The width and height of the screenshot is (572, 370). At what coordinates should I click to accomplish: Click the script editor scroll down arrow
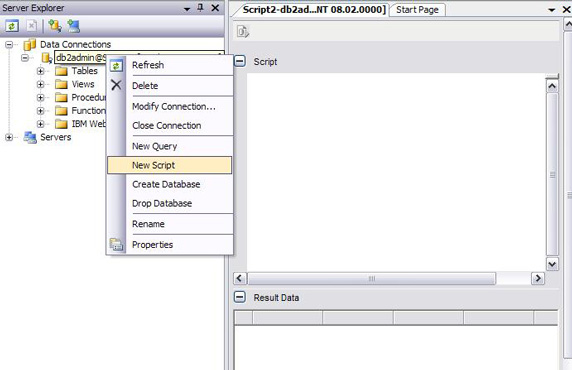552,264
